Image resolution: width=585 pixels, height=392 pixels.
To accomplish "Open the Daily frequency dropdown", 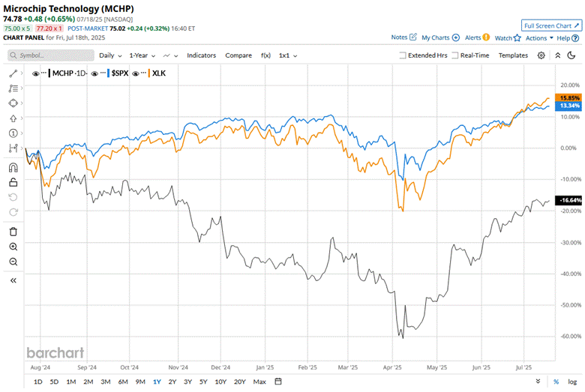I will (x=110, y=55).
